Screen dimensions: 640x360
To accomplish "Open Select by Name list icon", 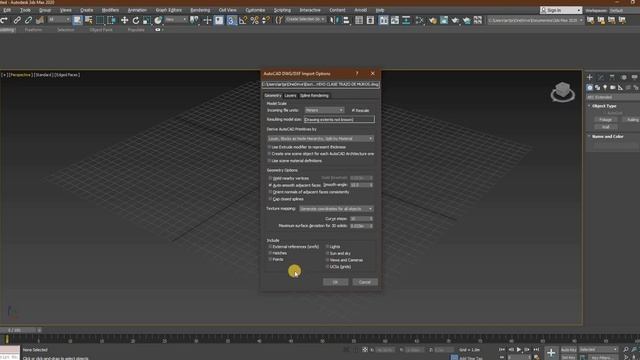I will [x=89, y=20].
